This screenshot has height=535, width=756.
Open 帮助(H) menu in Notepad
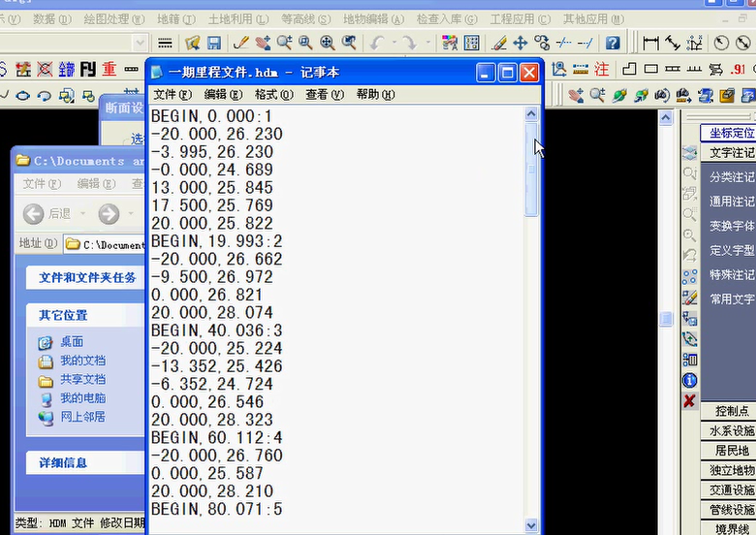(x=375, y=94)
